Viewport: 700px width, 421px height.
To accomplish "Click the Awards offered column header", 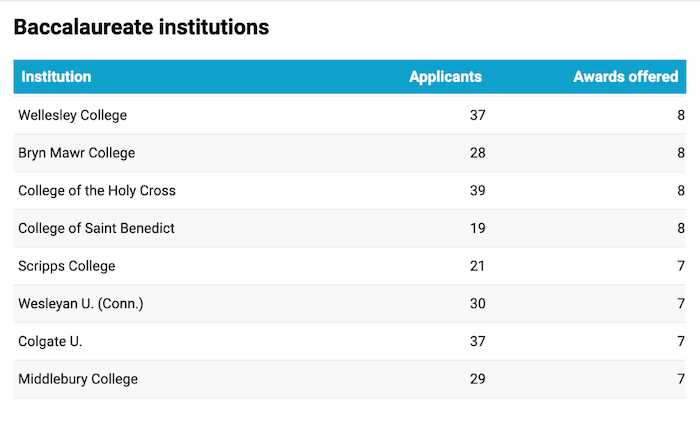I will pyautogui.click(x=625, y=77).
